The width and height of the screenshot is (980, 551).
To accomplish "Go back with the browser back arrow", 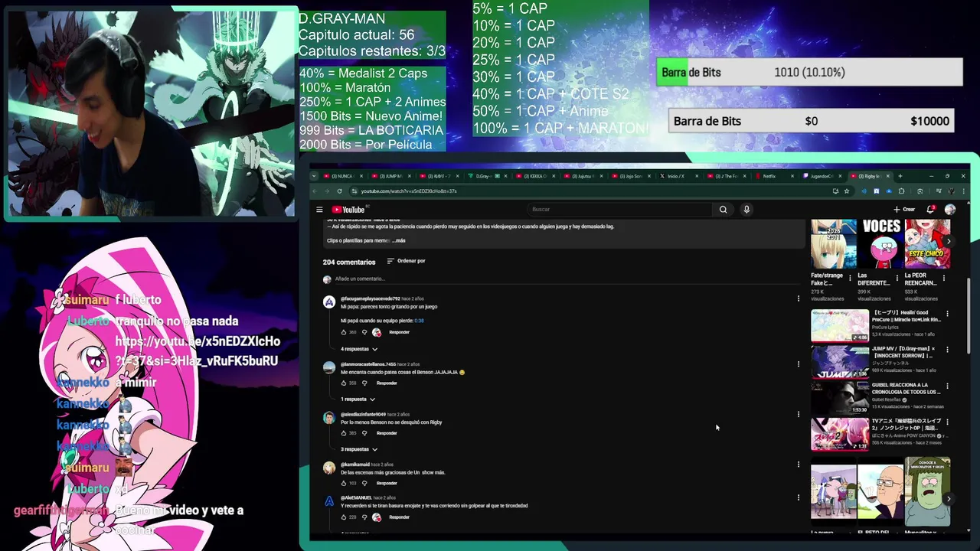I will pyautogui.click(x=315, y=191).
